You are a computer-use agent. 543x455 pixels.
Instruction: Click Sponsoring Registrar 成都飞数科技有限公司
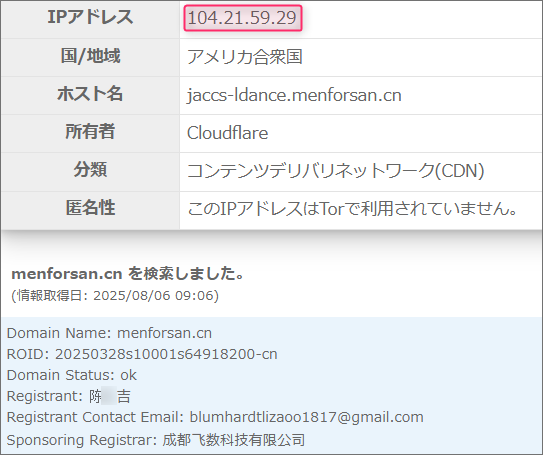pyautogui.click(x=234, y=440)
